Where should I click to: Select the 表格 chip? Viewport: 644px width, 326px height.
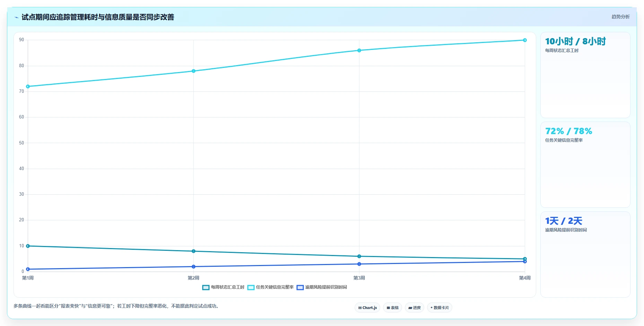(x=392, y=308)
